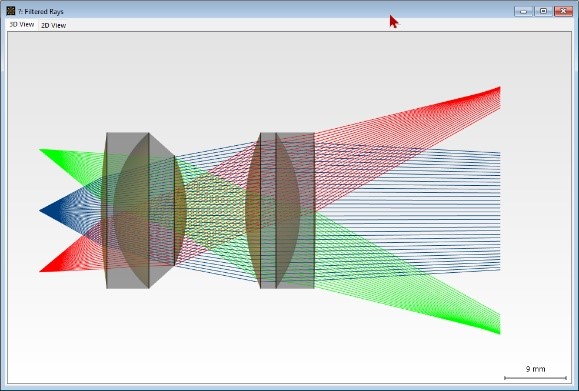Click the '7: Filtered Rays' title text
Image resolution: width=579 pixels, height=391 pixels.
pos(41,11)
